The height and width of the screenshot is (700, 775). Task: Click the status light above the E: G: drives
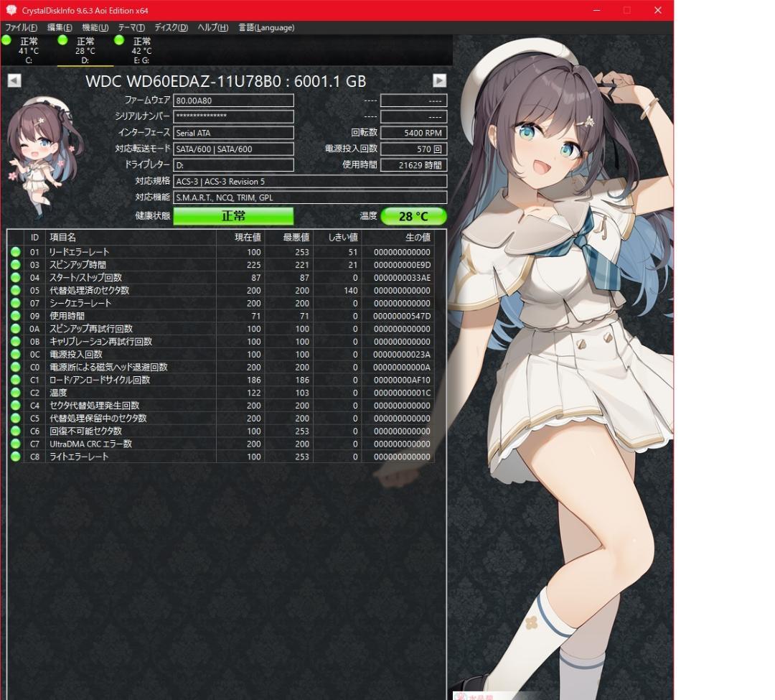pyautogui.click(x=118, y=40)
